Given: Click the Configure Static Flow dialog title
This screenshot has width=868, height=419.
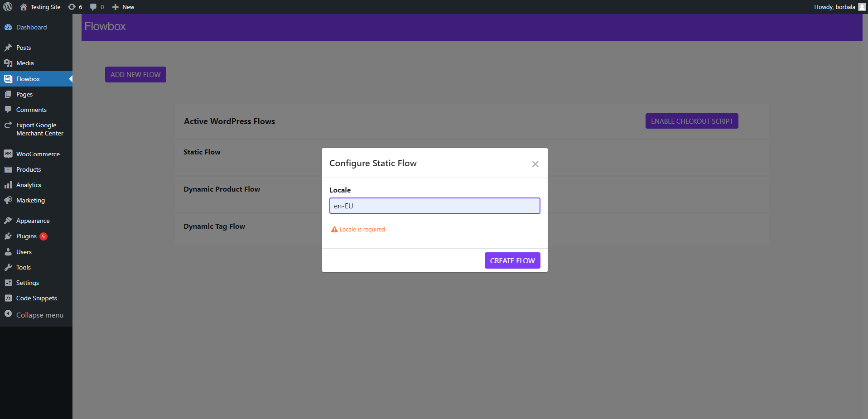Looking at the screenshot, I should click(373, 163).
